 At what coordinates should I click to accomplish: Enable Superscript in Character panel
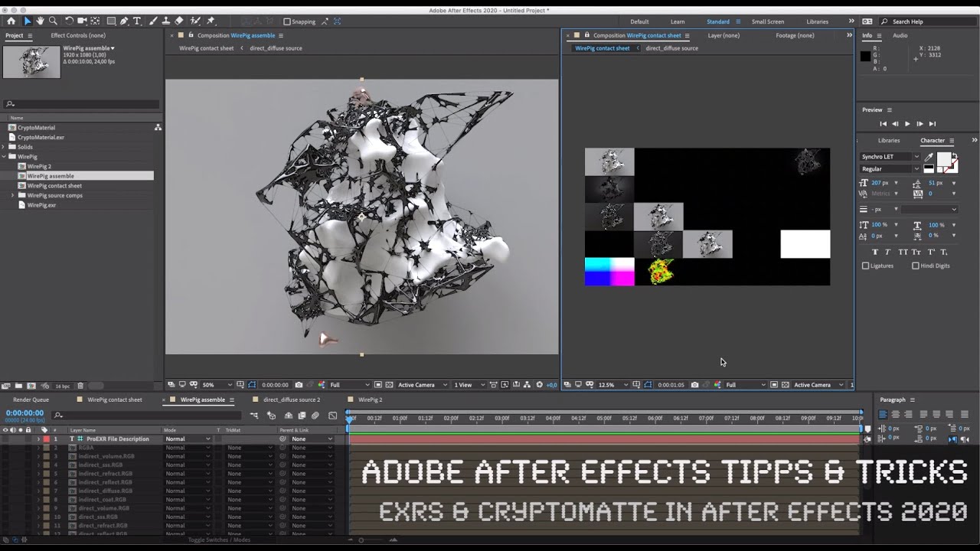coord(930,252)
